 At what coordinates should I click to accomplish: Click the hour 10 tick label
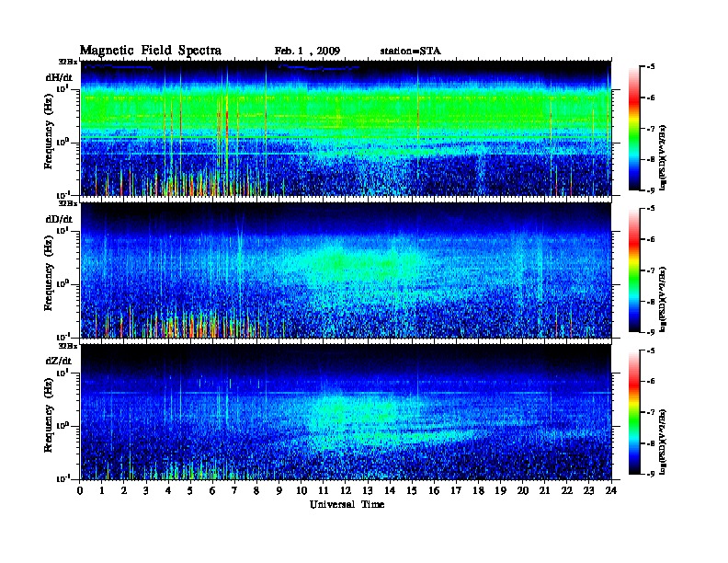(301, 490)
